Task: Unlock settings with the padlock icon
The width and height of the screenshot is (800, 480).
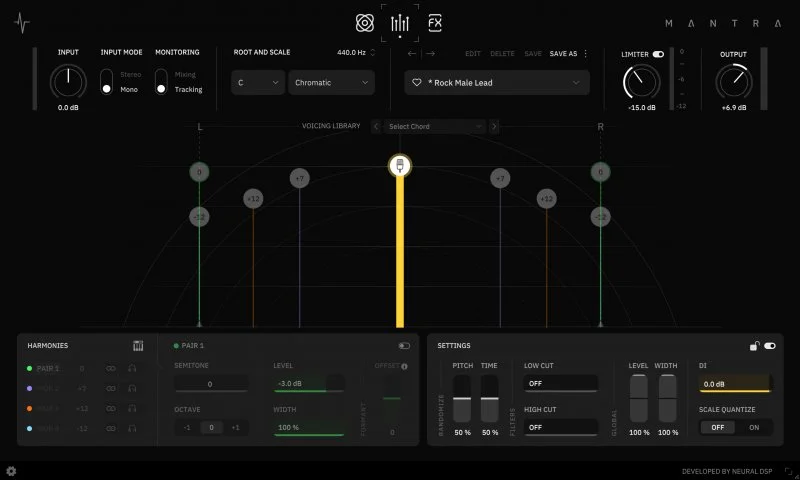Action: (x=754, y=346)
